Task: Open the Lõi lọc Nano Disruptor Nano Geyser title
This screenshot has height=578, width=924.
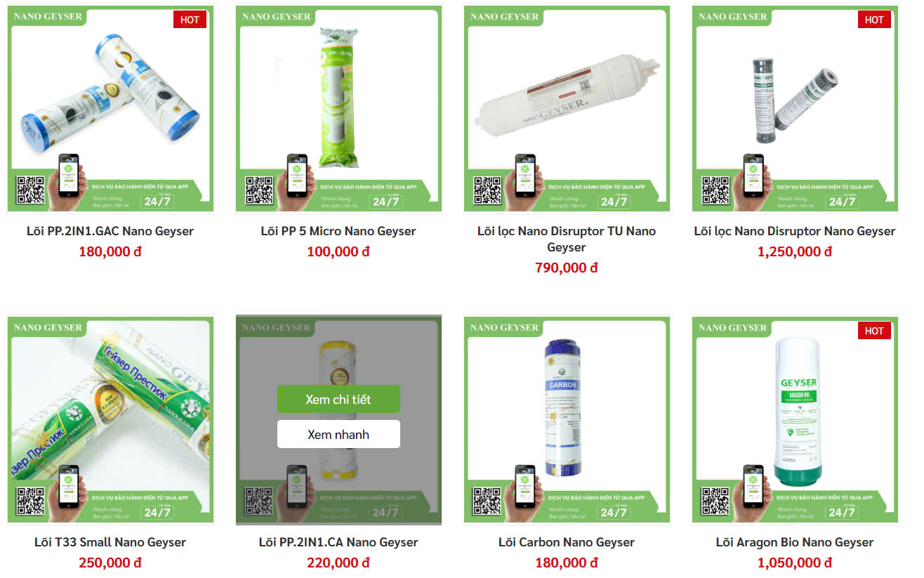Action: [795, 231]
